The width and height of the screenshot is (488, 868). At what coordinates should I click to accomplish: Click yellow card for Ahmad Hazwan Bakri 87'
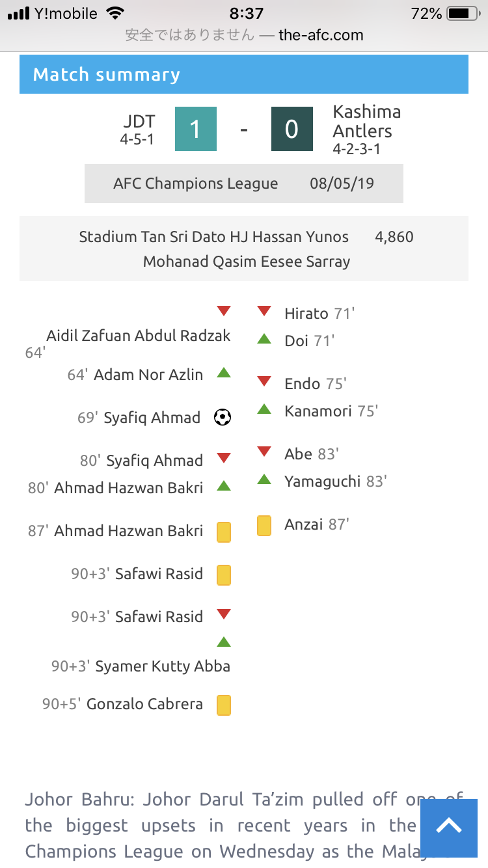point(224,532)
